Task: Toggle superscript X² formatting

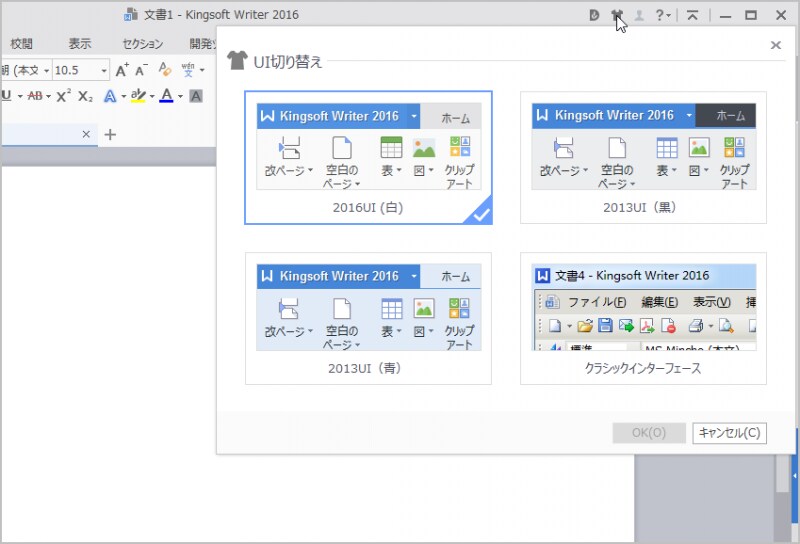Action: (64, 95)
